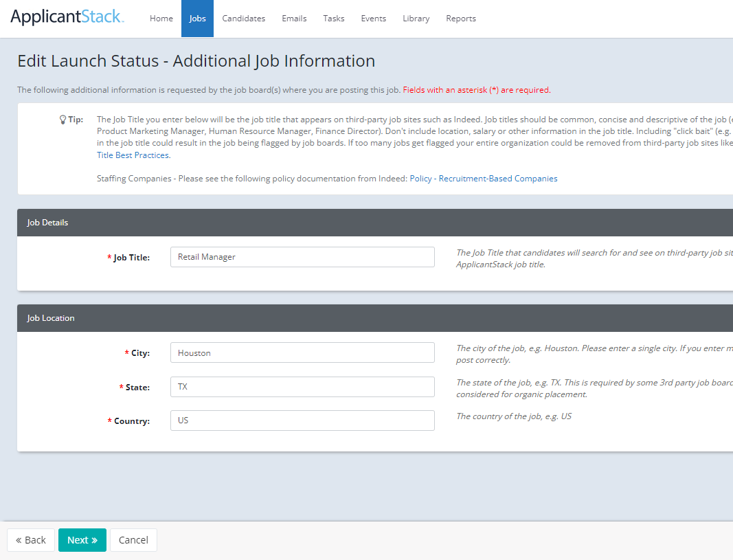Click the teal Next button

pyautogui.click(x=82, y=540)
